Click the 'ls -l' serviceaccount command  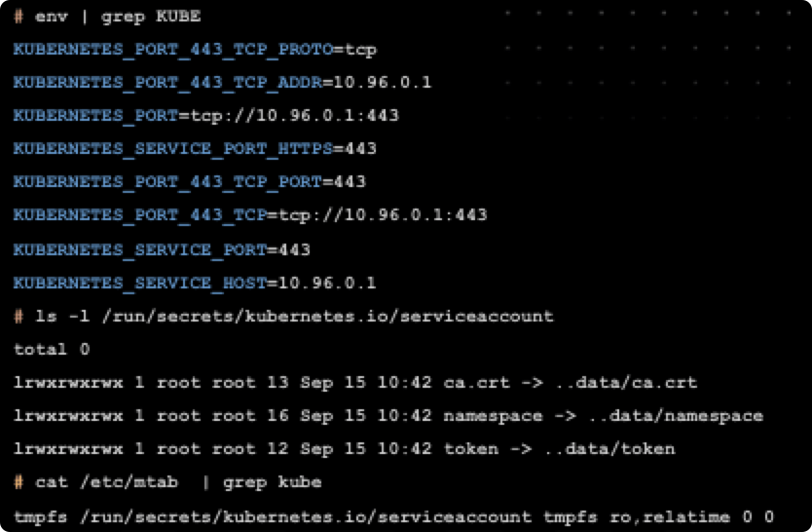[294, 316]
